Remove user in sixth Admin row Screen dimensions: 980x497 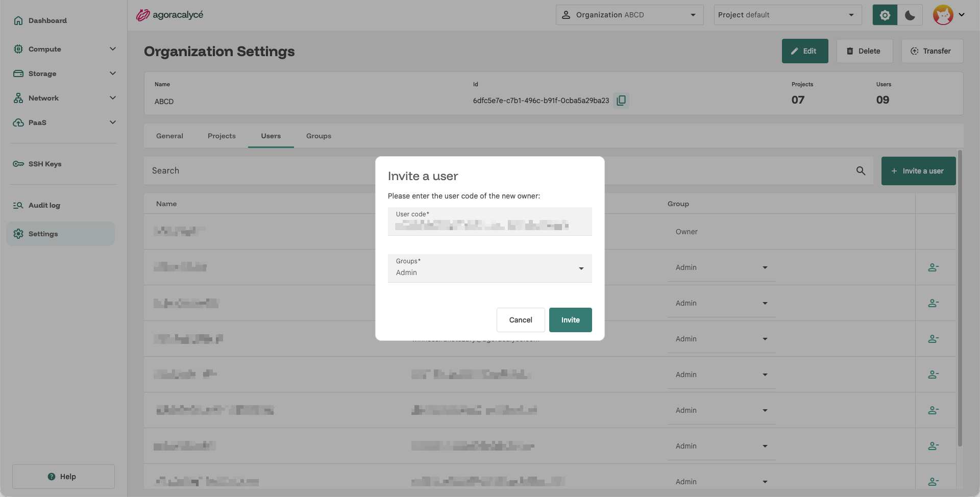(x=934, y=446)
